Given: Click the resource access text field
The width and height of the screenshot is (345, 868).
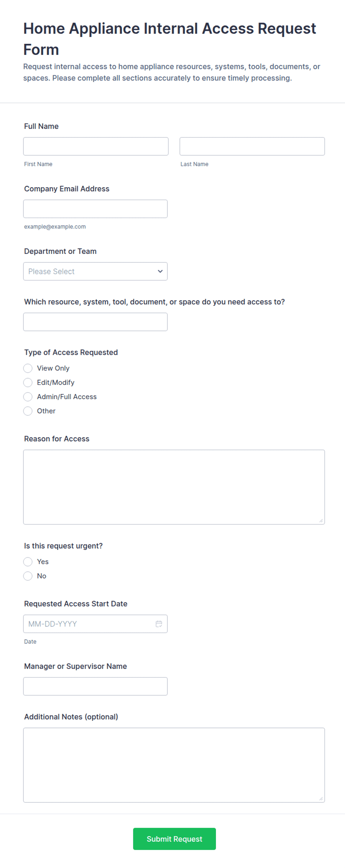Looking at the screenshot, I should coord(95,322).
